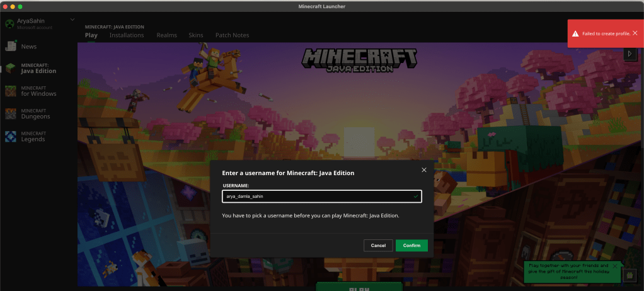Open the News sidebar icon
The height and width of the screenshot is (291, 644).
click(x=11, y=46)
